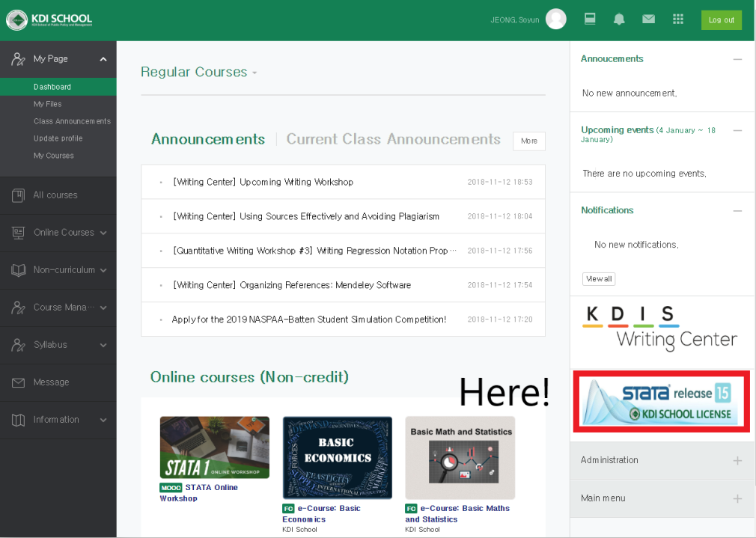Click Basic Math and Statistics thumbnail
756x538 pixels.
pyautogui.click(x=460, y=458)
